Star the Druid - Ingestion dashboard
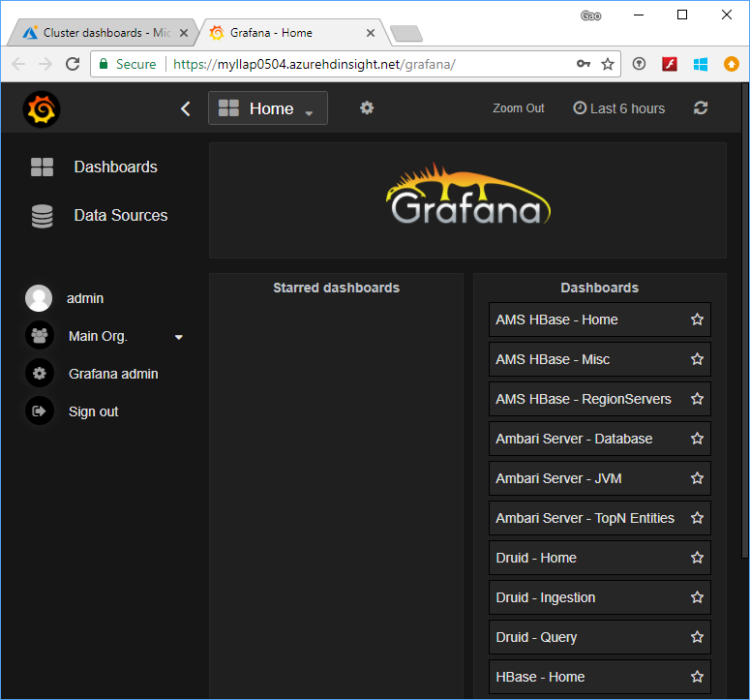Screen dimensions: 750x700 698,597
